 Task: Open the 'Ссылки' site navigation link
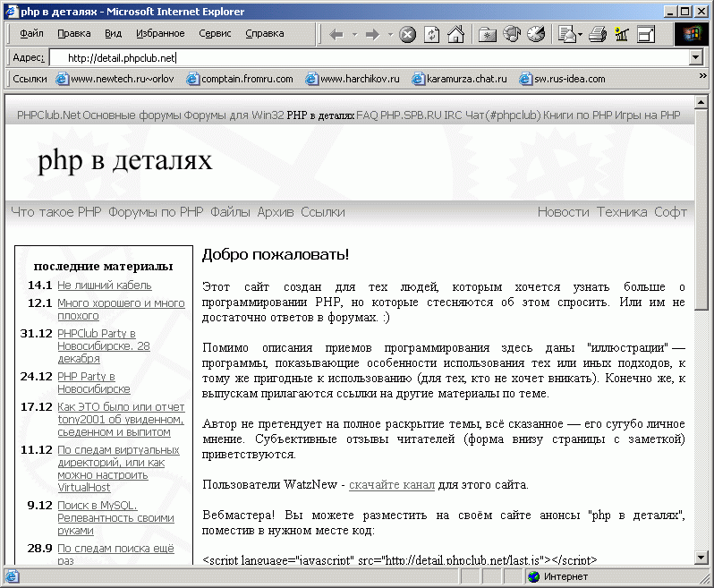[323, 212]
